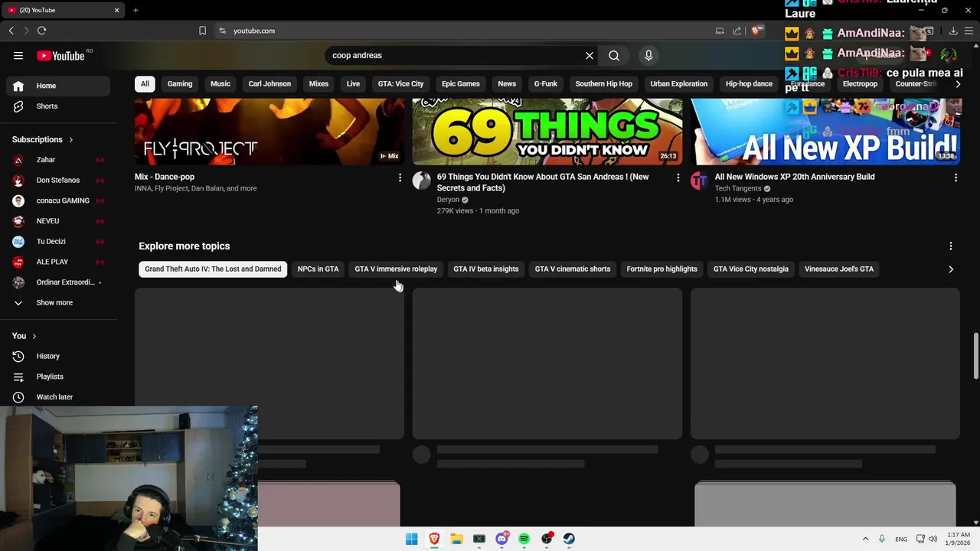Screen dimensions: 980x551
Task: Select the Carl Johnson filter chip
Action: click(269, 83)
